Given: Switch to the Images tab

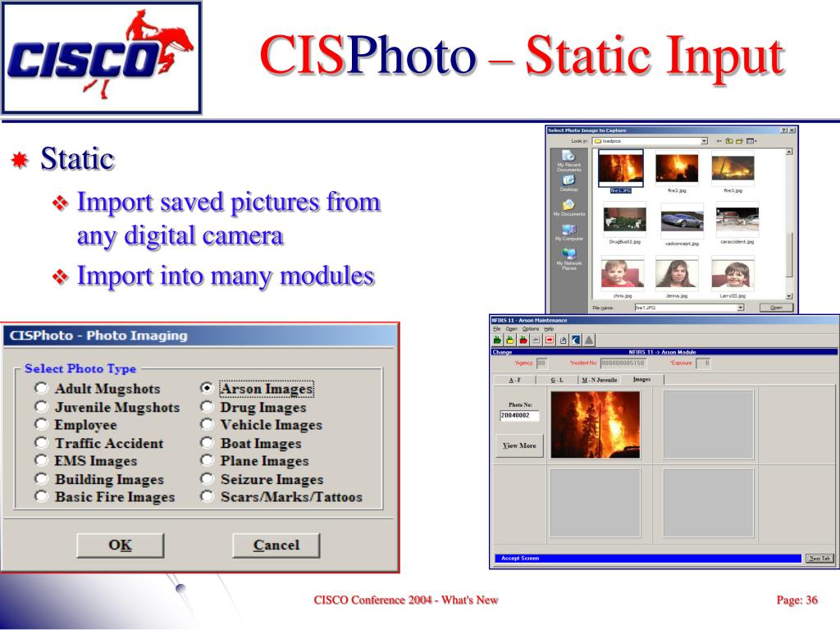Looking at the screenshot, I should point(641,379).
